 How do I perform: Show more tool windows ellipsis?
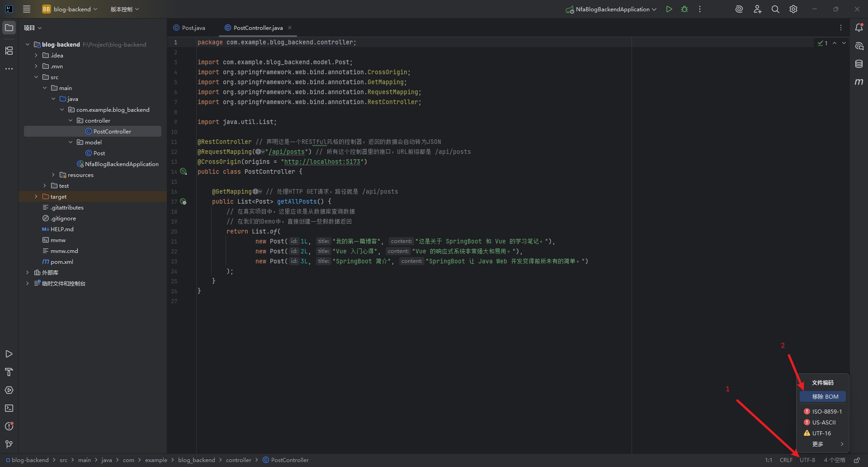[x=9, y=69]
